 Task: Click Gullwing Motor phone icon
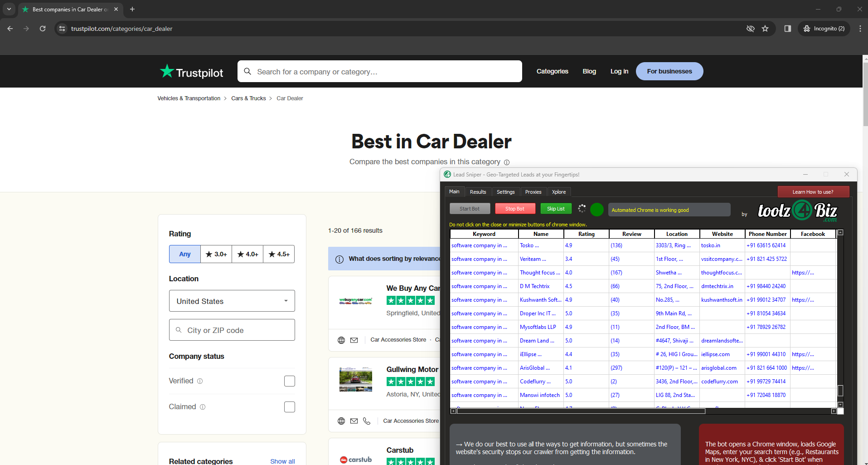tap(367, 421)
